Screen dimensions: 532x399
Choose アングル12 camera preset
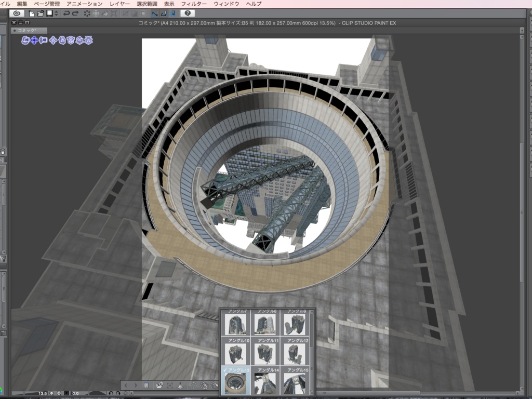coord(295,351)
